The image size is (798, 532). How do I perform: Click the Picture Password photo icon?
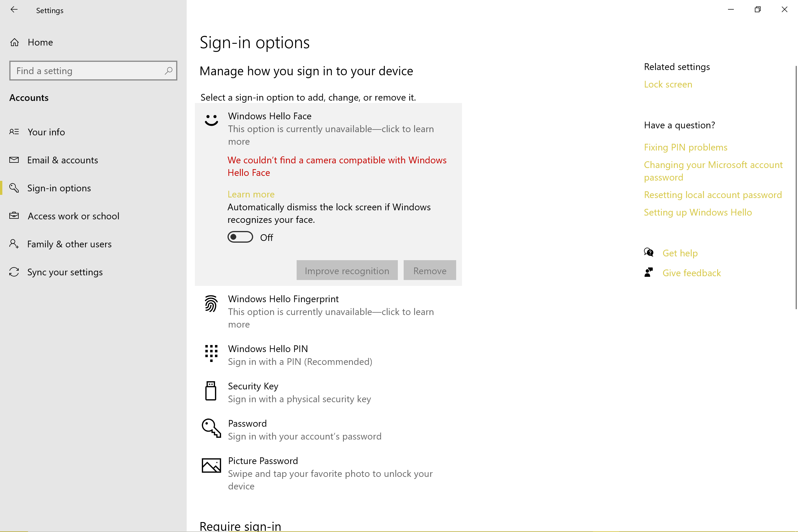(211, 466)
